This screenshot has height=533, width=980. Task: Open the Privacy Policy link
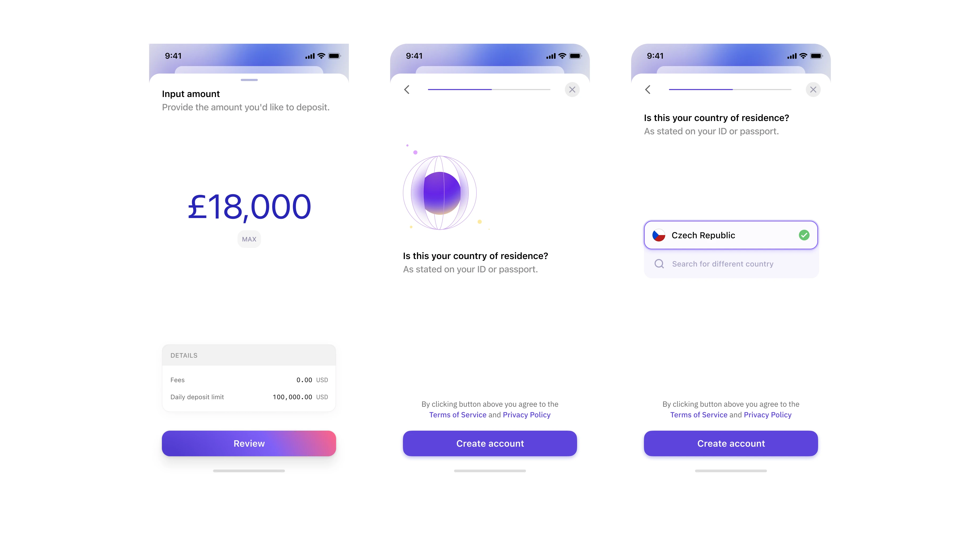point(526,415)
